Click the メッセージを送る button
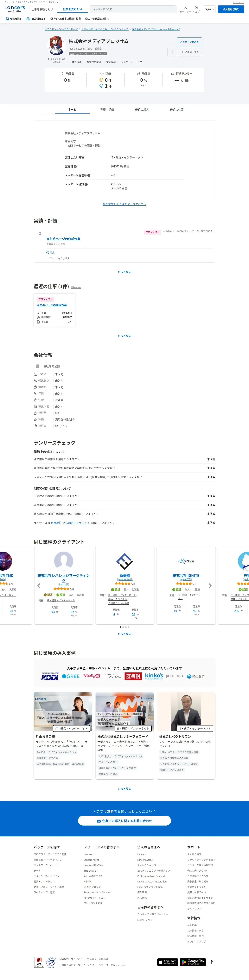The height and width of the screenshot is (980, 249). tap(189, 41)
